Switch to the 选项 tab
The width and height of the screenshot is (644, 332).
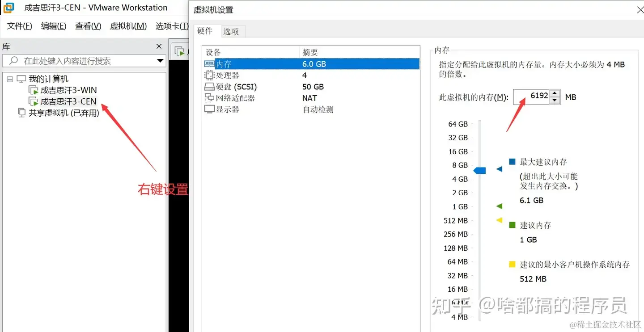point(231,31)
